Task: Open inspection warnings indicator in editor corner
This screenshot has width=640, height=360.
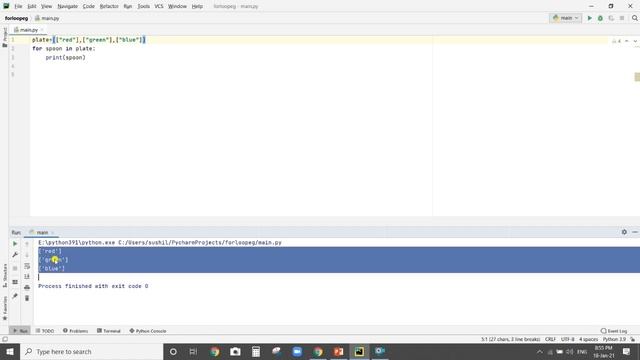Action: pos(616,41)
